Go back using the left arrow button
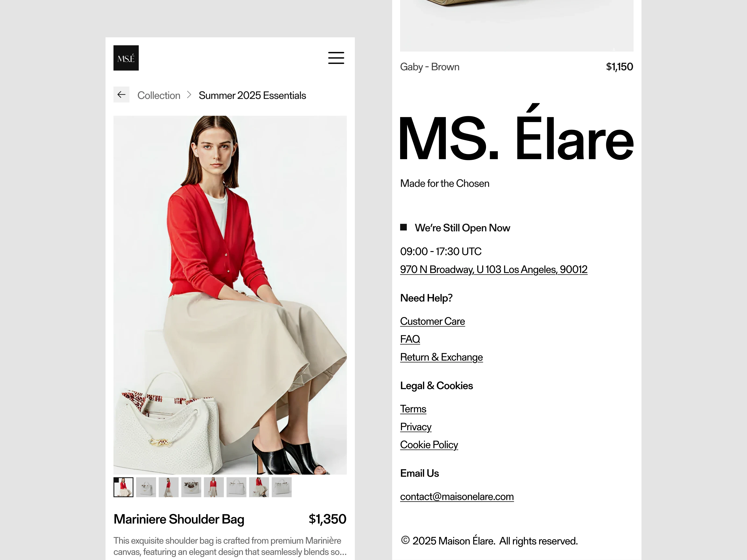Screen dimensions: 747x560 tap(122, 94)
